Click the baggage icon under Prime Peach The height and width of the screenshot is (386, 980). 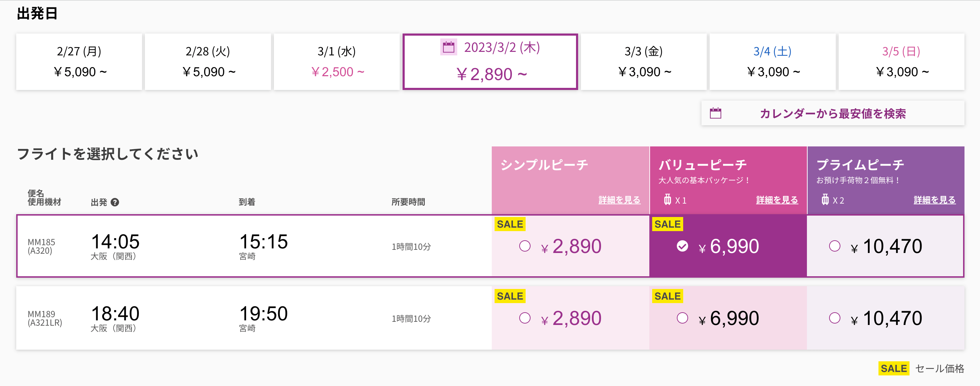coord(825,199)
